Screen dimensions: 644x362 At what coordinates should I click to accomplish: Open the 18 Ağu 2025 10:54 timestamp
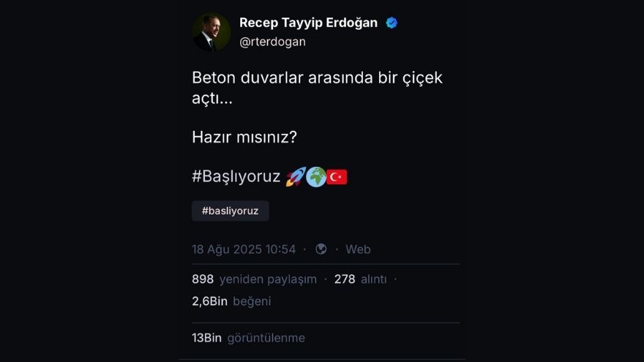coord(244,249)
